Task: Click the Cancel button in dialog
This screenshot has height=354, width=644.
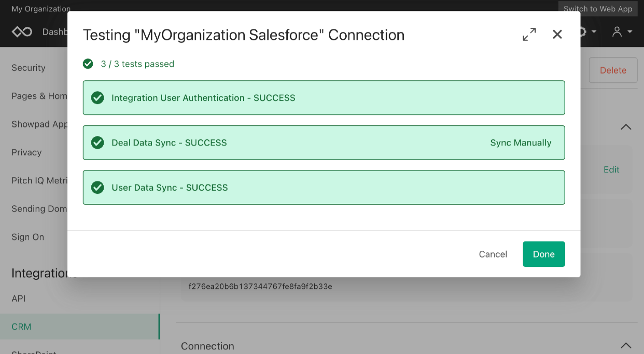Action: [493, 254]
